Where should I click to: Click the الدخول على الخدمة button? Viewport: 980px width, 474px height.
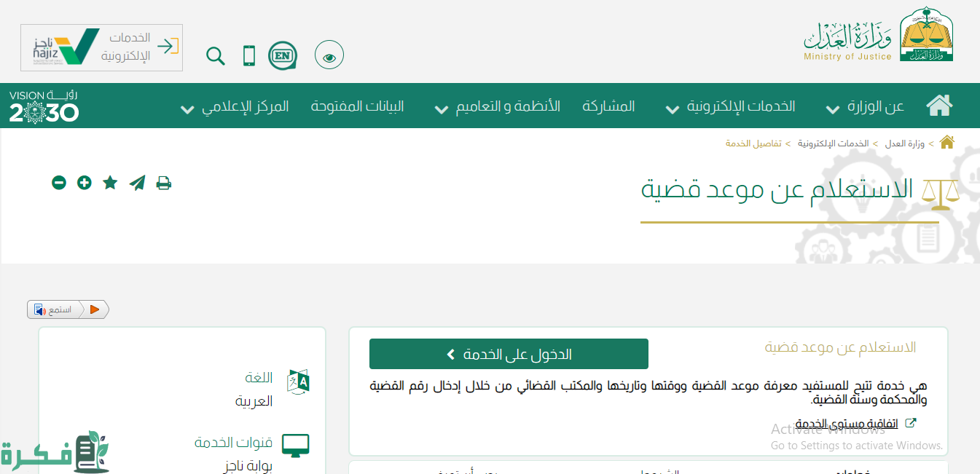pos(509,354)
